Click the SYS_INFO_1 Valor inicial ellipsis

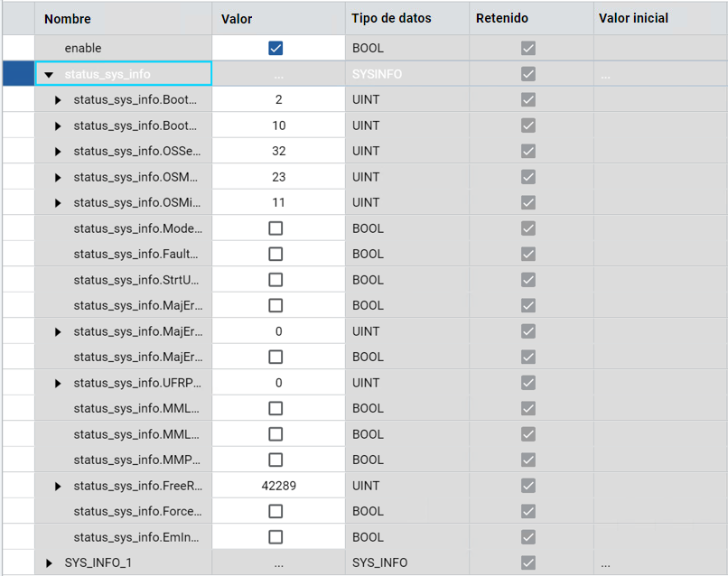[605, 563]
